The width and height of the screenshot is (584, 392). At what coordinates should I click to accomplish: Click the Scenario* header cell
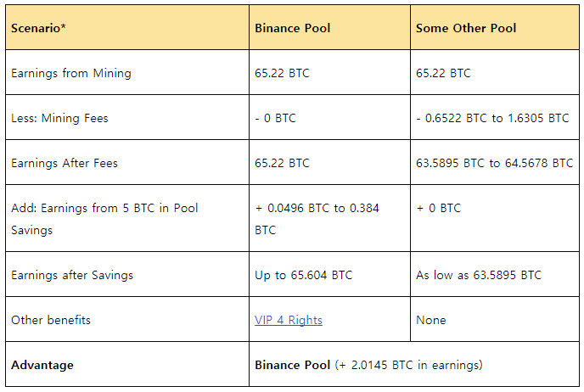(127, 27)
